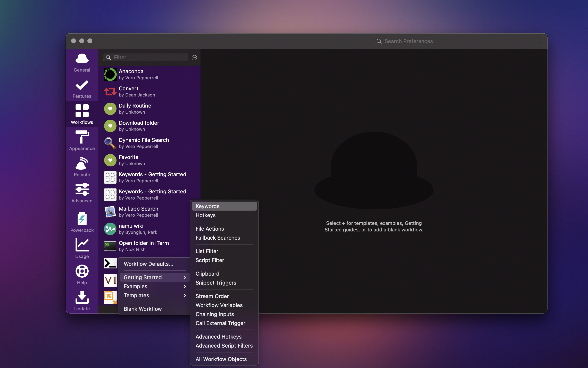Select the Daily Routine workflow name
Viewport: 588px width, 368px height.
coord(135,106)
